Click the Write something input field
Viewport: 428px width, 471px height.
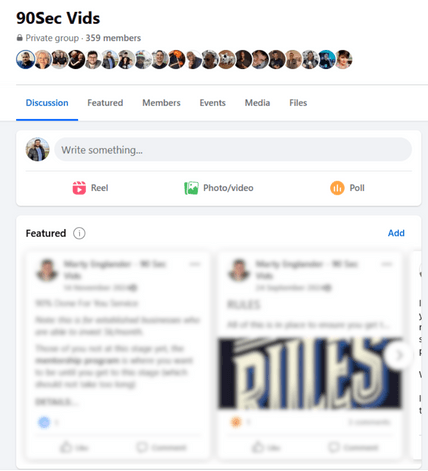[x=233, y=150]
